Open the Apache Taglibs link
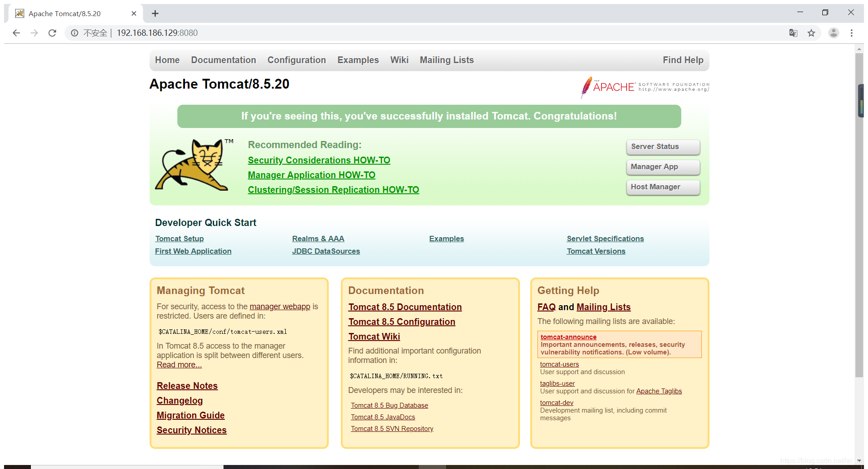This screenshot has width=868, height=469. [659, 391]
